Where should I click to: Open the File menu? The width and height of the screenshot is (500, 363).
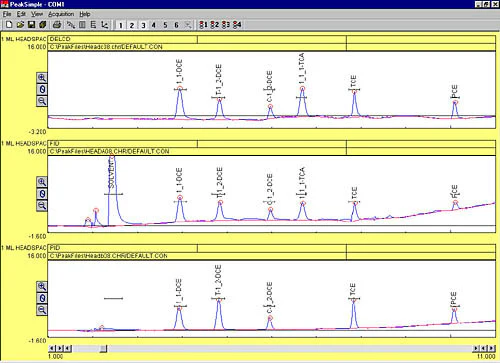click(x=7, y=14)
